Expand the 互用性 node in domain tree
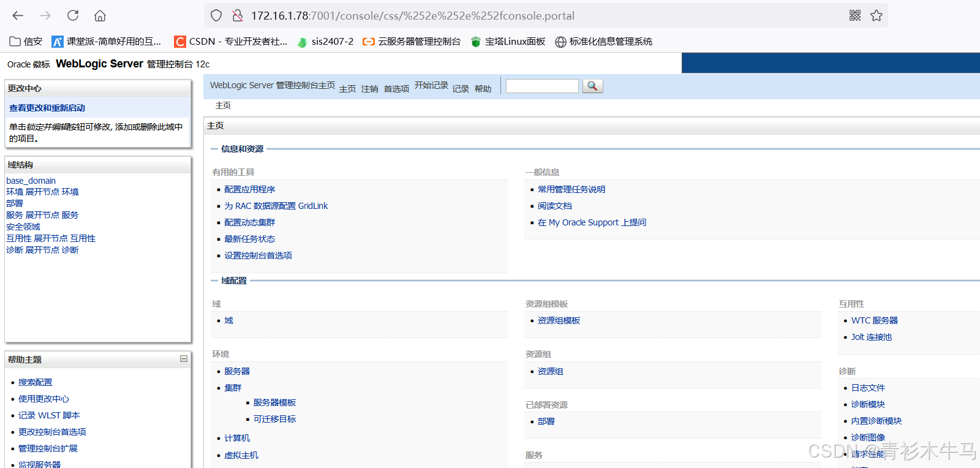Screen dimensions: 980x468 (x=51, y=238)
